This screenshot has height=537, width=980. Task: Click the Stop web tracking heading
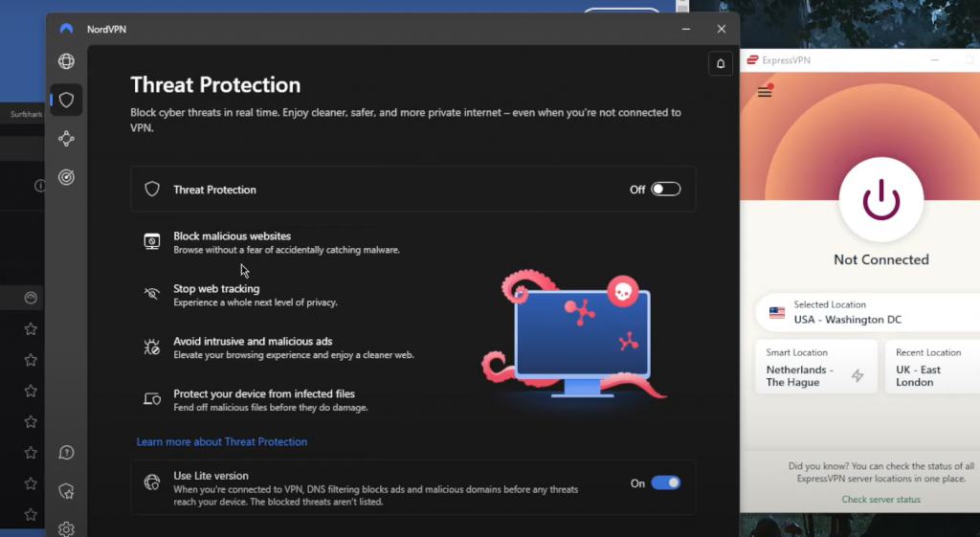[216, 288]
